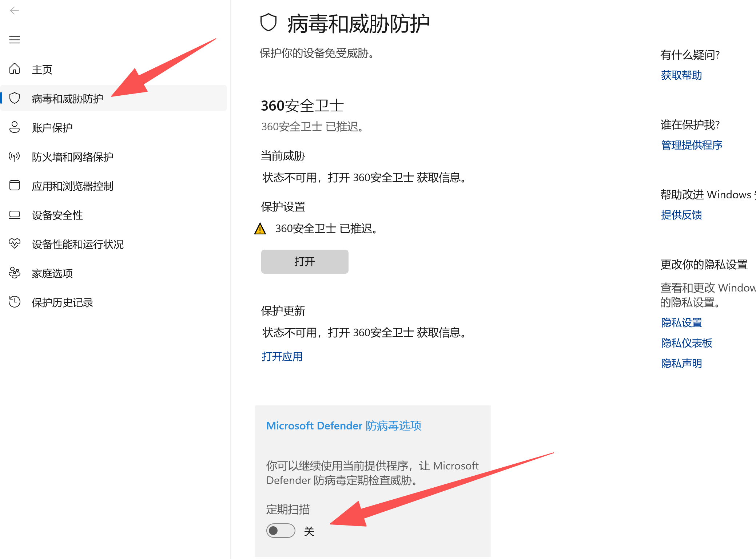This screenshot has height=559, width=756.
Task: Open the 隐私仪表板 link
Action: click(687, 343)
